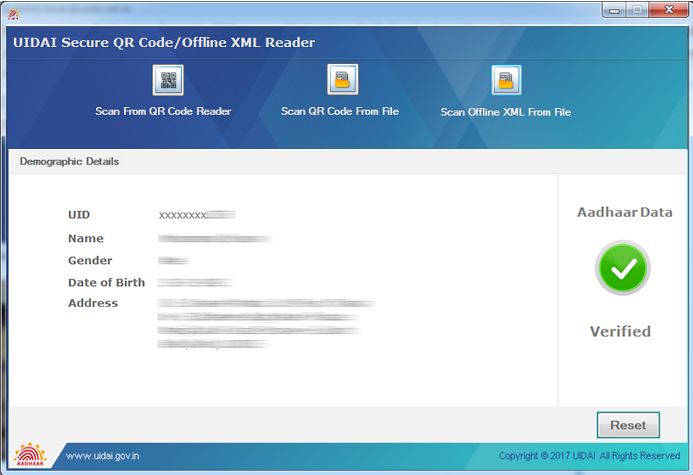The image size is (693, 475).
Task: Close the UIDAI reader window
Action: pyautogui.click(x=669, y=10)
